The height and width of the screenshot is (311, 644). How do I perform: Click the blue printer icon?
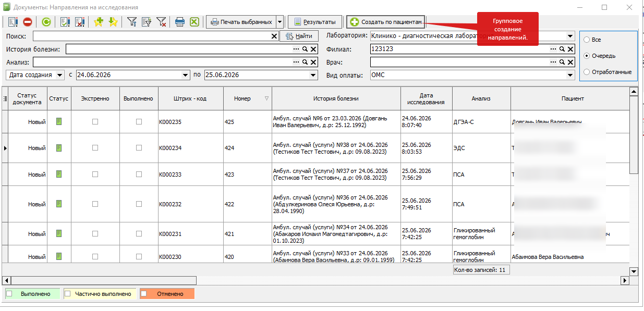pos(180,22)
